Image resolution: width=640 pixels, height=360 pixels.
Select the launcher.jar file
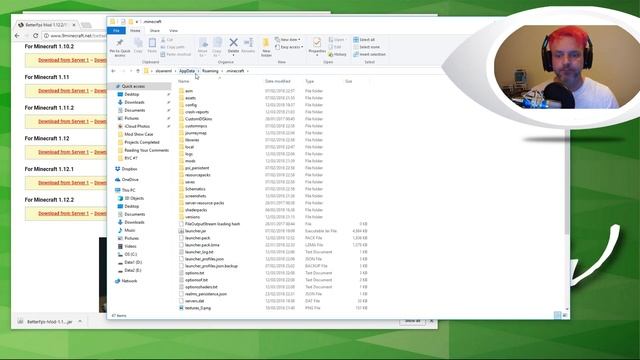[192, 231]
